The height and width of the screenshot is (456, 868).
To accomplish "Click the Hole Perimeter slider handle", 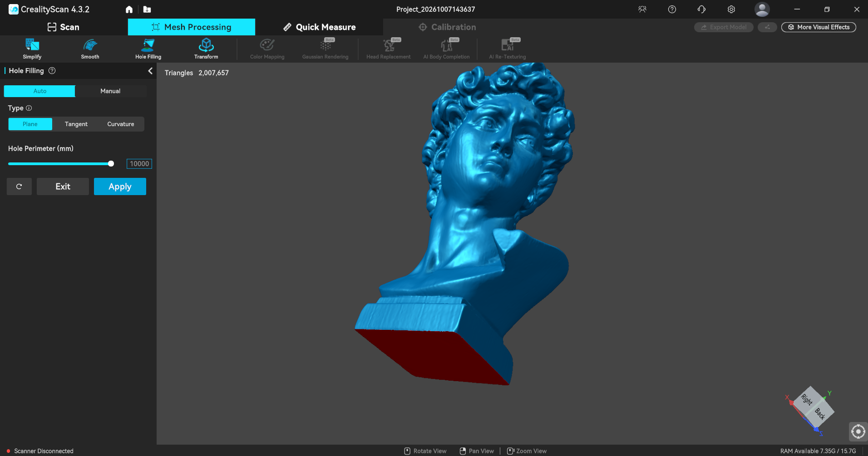I will pyautogui.click(x=111, y=164).
